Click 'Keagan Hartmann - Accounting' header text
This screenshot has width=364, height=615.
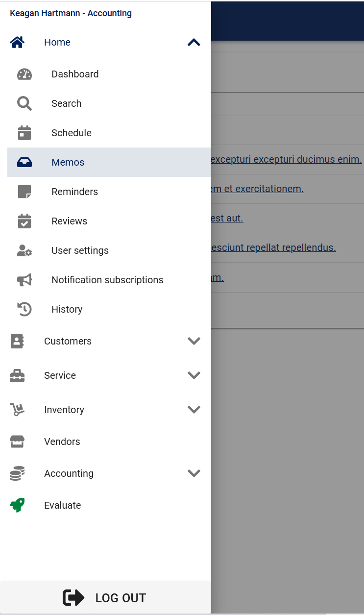point(71,13)
